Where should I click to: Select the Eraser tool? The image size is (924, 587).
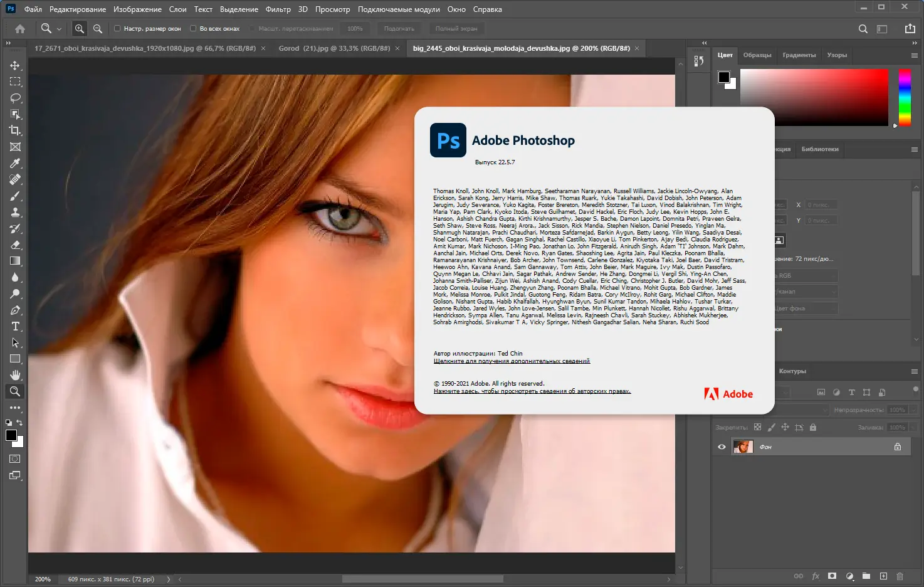click(14, 245)
